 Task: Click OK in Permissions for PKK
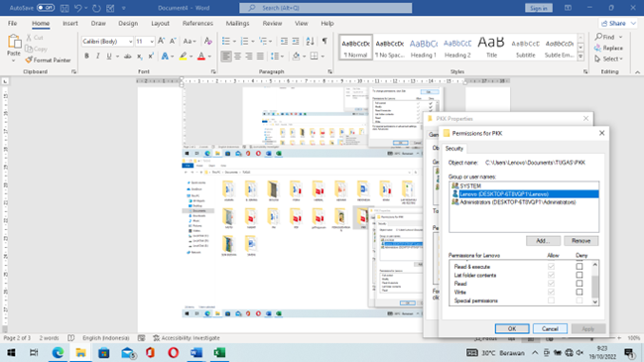click(512, 328)
